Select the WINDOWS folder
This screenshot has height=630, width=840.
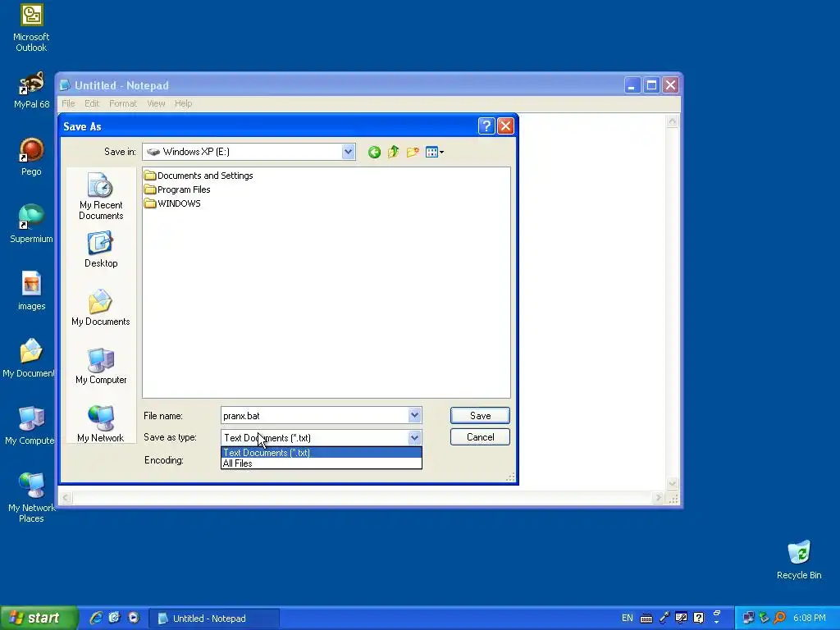[x=172, y=203]
